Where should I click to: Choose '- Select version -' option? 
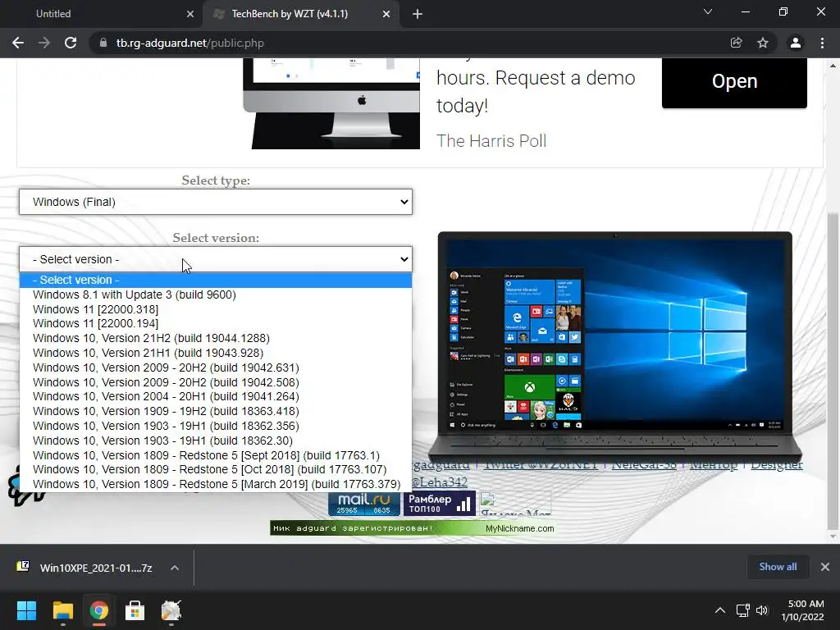pyautogui.click(x=216, y=280)
